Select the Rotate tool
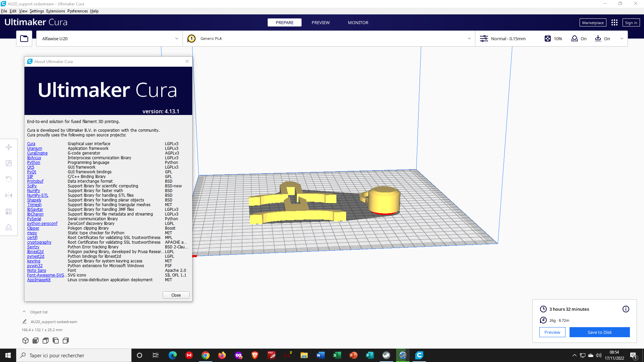This screenshot has height=362, width=644. 9,179
